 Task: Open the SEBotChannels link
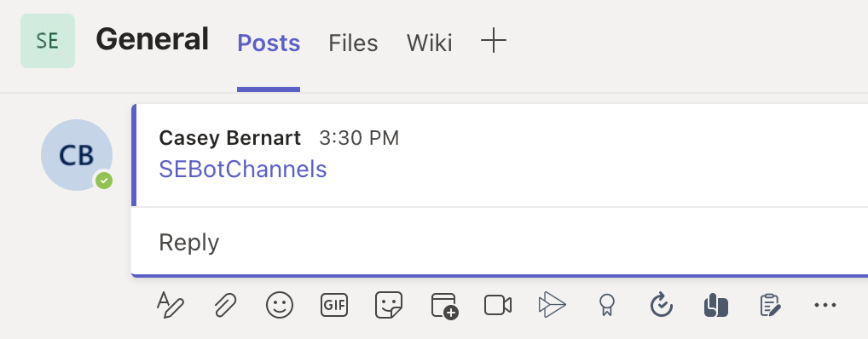coord(242,169)
